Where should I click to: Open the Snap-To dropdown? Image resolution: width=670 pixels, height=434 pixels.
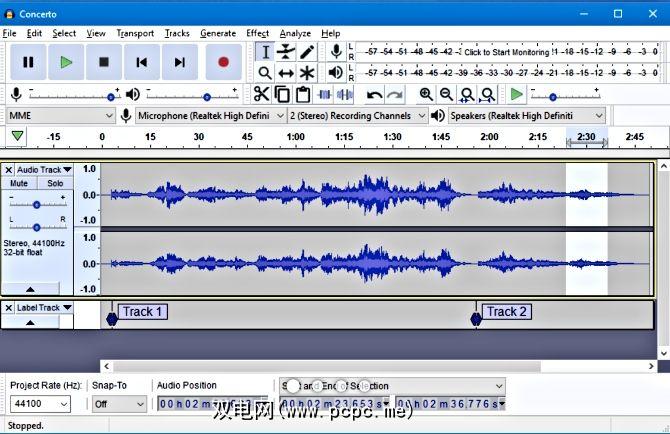[x=119, y=404]
